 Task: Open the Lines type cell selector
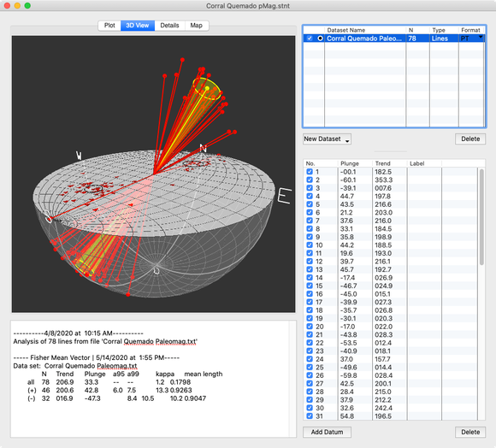tap(444, 38)
